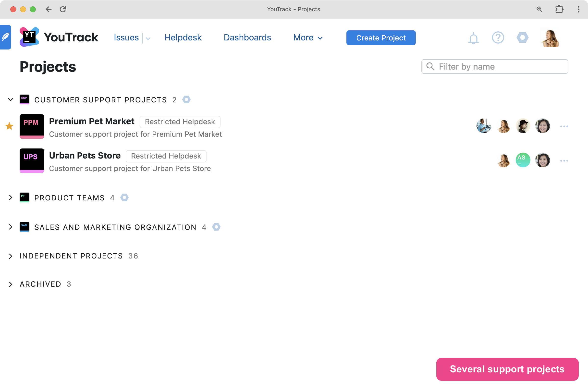Open Sales and Marketing organization settings icon
This screenshot has width=588, height=392.
point(216,227)
